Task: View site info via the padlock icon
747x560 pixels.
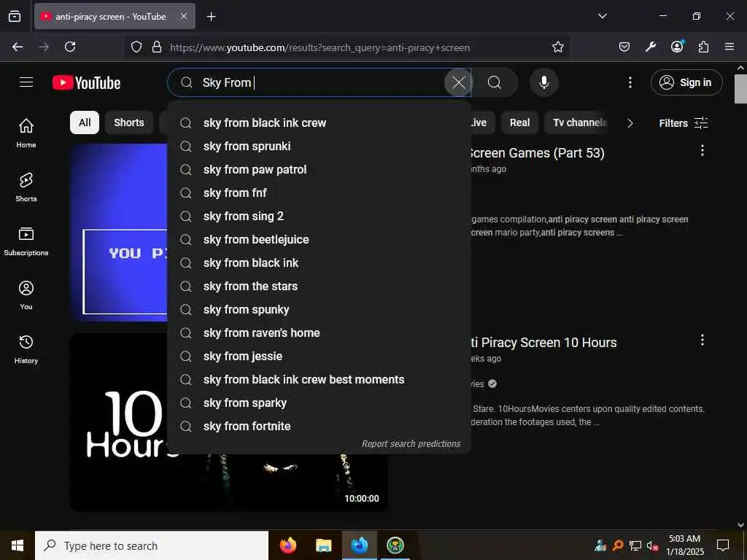Action: (x=157, y=47)
